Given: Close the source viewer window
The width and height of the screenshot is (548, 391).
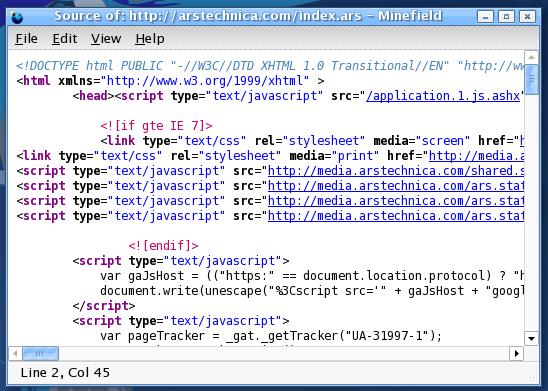Looking at the screenshot, I should 527,16.
